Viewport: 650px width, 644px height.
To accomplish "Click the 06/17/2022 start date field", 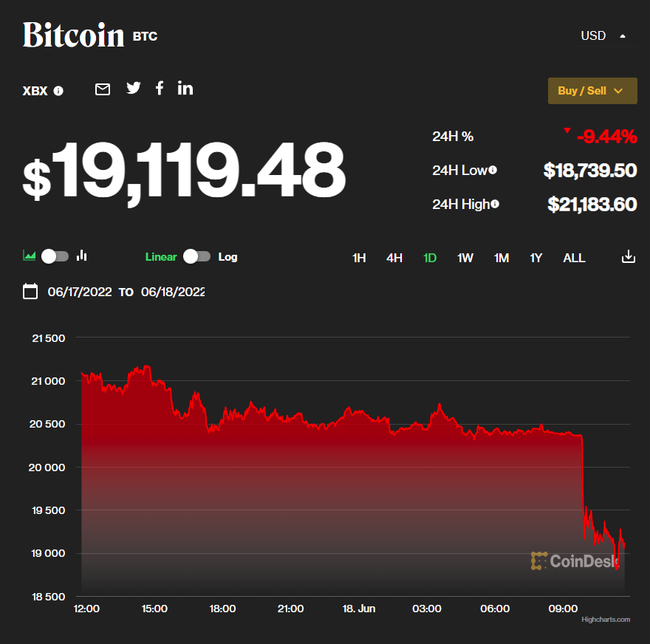I will (x=81, y=292).
